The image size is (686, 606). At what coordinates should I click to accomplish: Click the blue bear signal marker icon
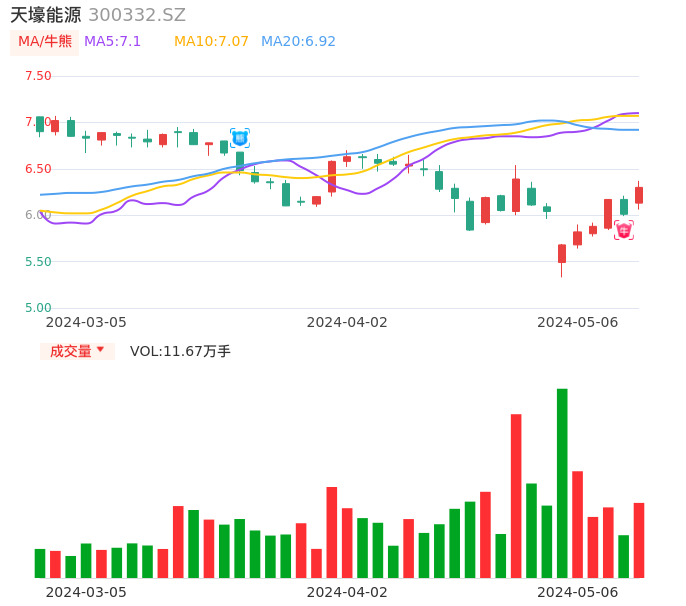point(239,138)
